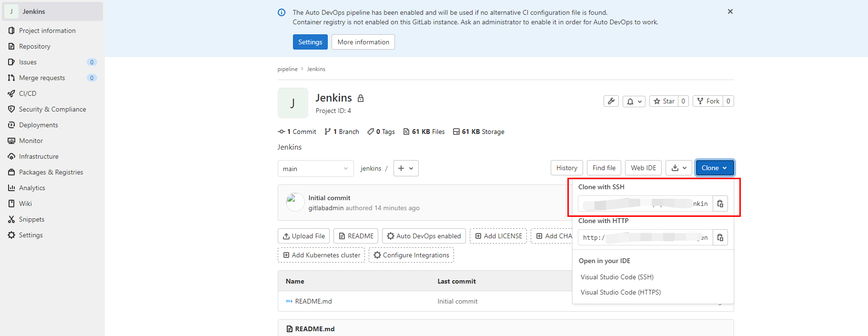Select Visual Studio Code (HTTPS)
This screenshot has width=868, height=336.
point(621,292)
